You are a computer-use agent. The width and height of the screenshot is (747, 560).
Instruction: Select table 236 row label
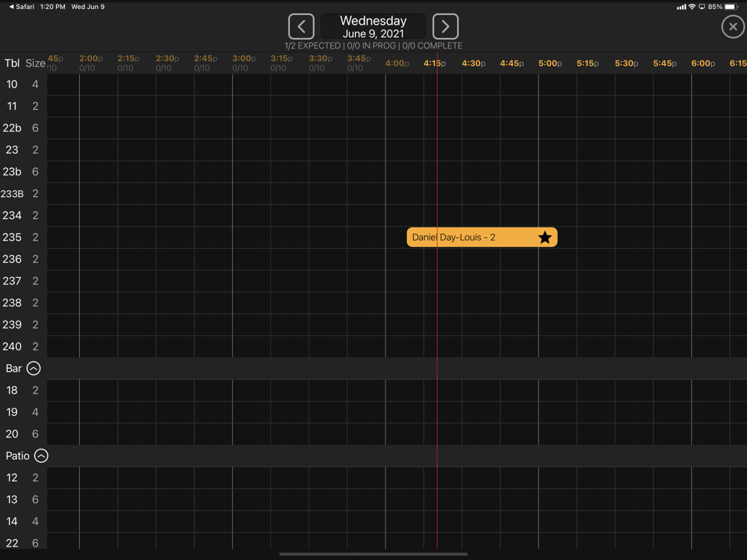(x=12, y=259)
